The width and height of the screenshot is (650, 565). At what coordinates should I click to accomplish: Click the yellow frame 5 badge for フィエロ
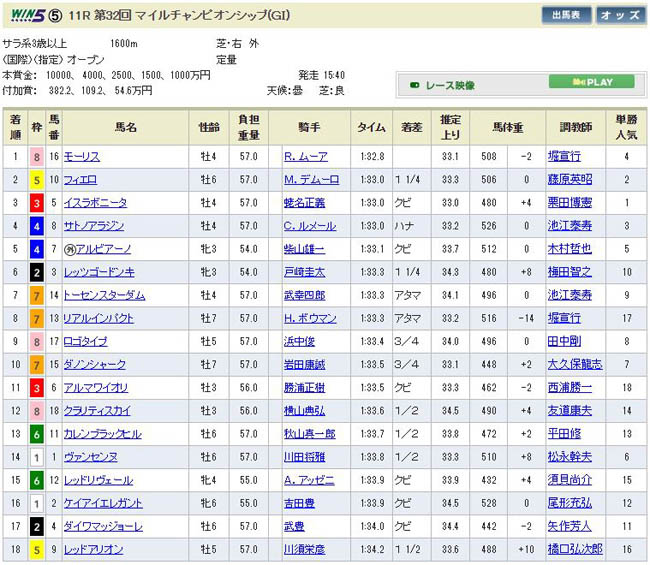(38, 179)
